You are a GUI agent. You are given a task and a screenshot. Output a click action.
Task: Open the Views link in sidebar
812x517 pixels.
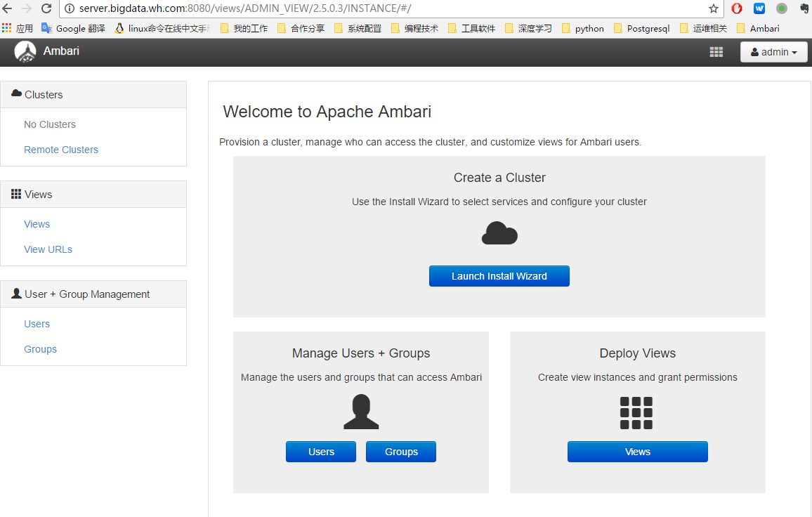tap(37, 224)
